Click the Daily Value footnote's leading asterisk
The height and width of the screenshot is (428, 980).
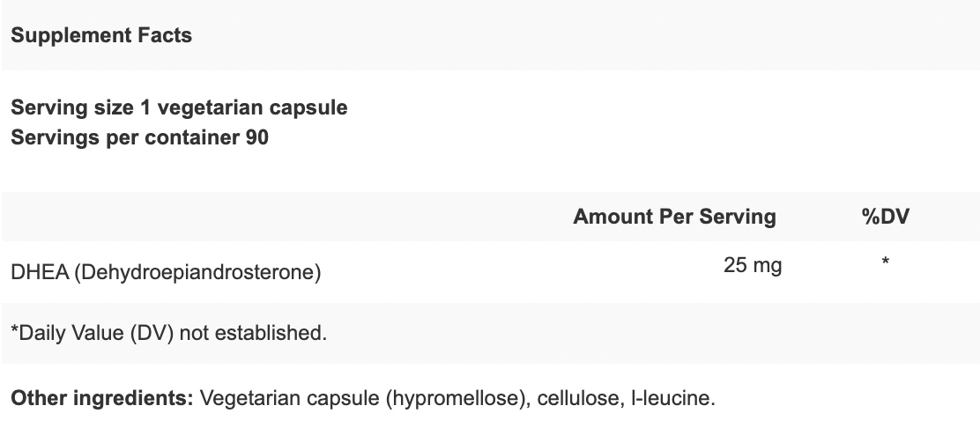14,328
